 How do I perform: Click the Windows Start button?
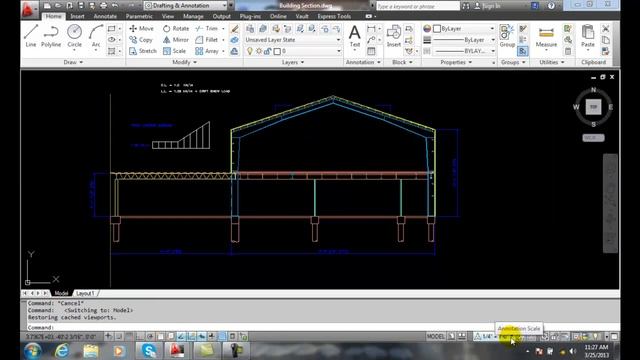click(33, 351)
